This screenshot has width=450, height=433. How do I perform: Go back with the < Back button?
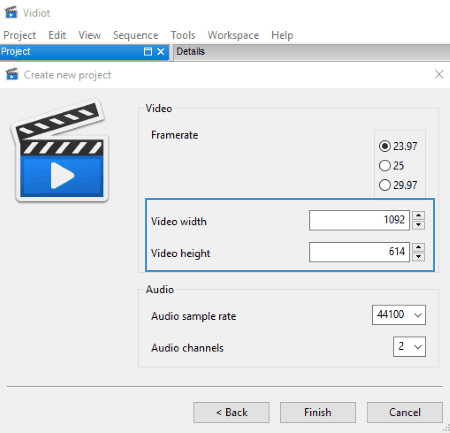point(231,412)
